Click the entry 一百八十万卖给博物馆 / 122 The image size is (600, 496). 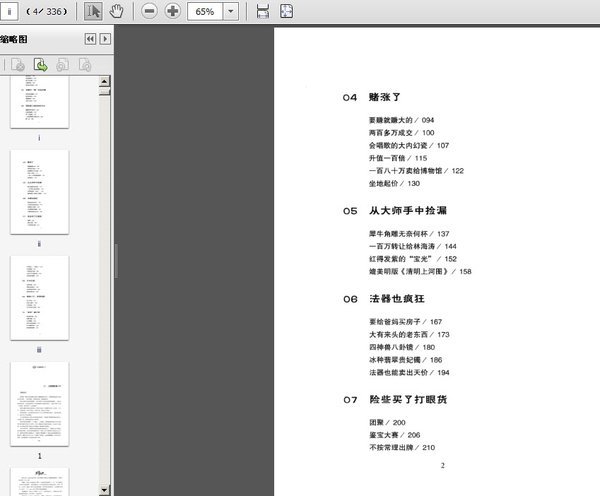point(416,171)
